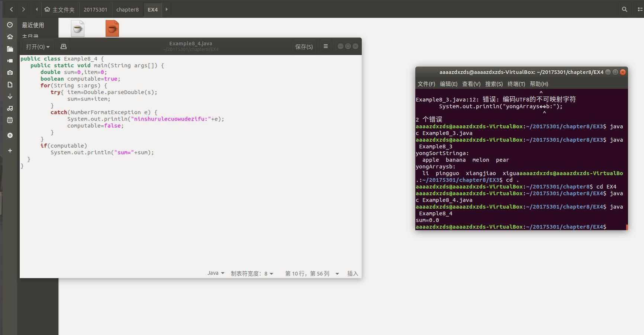The height and width of the screenshot is (335, 644).
Task: Click the trash sidebar icon
Action: pos(10,120)
